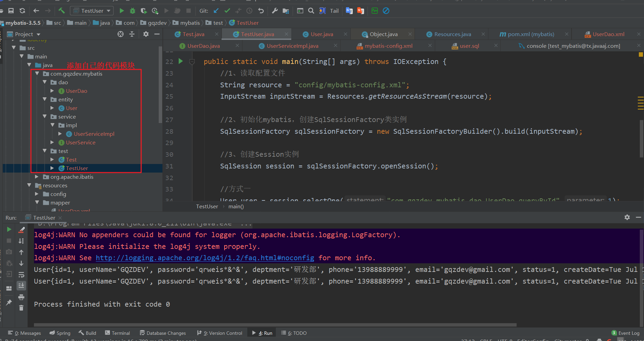Collapse the dao folder
Image resolution: width=644 pixels, height=341 pixels.
tap(45, 82)
